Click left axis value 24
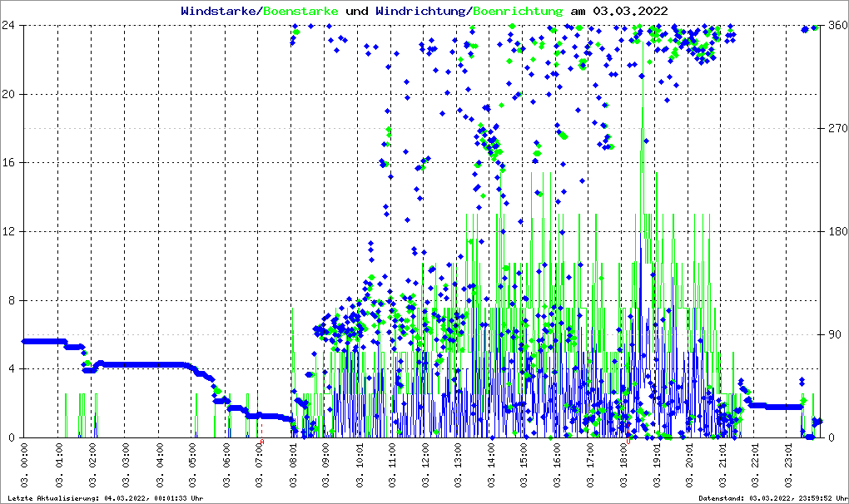 click(x=7, y=26)
